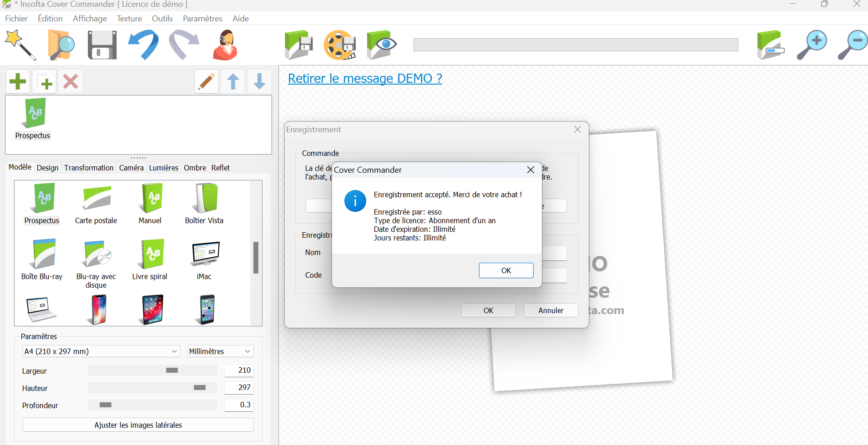Open project with folder magnifier icon

[x=61, y=45]
